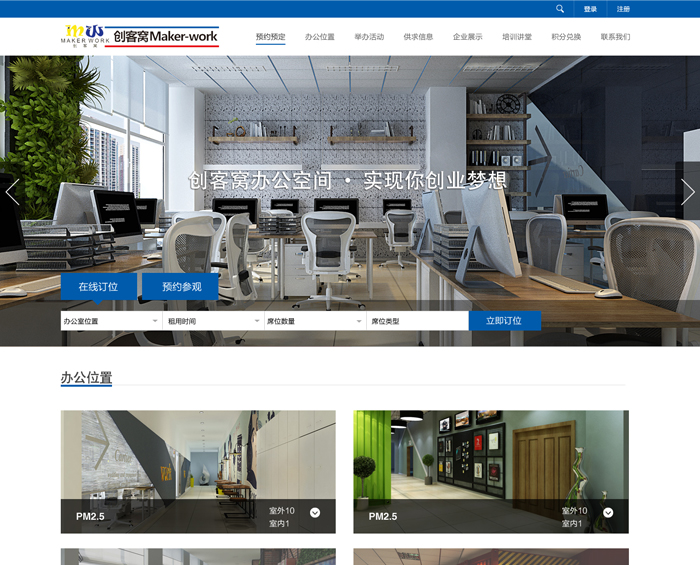Open 联系我们 navigation link
Viewport: 700px width, 565px height.
(x=615, y=37)
